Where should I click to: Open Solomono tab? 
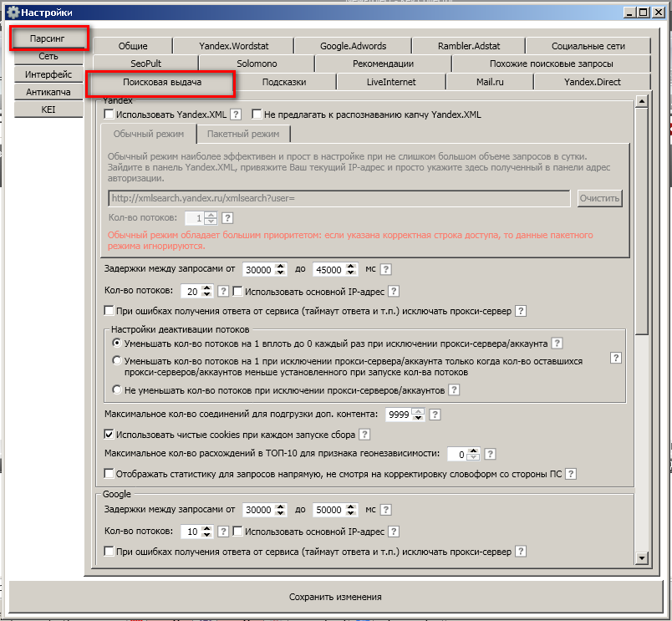click(257, 64)
